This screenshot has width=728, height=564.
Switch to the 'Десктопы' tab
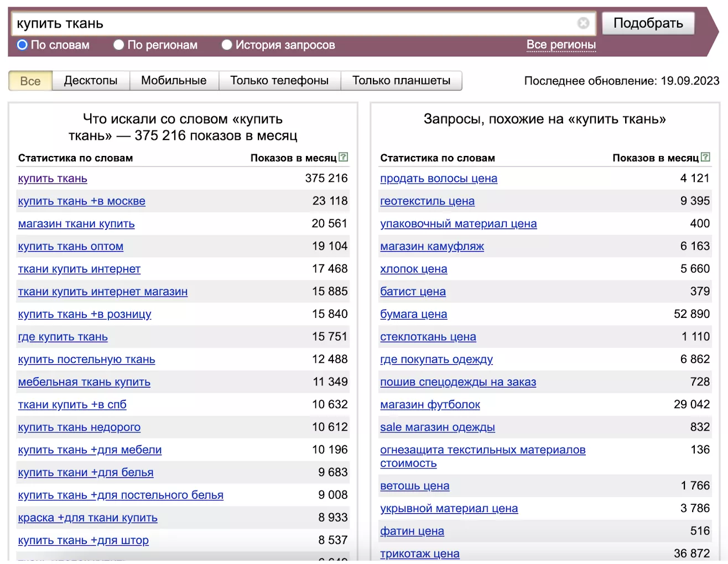coord(91,81)
